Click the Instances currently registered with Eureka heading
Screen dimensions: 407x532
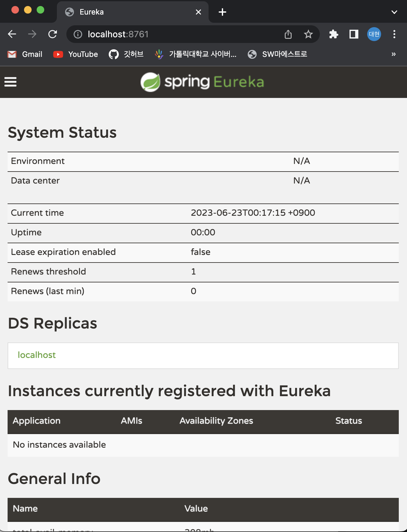[169, 391]
